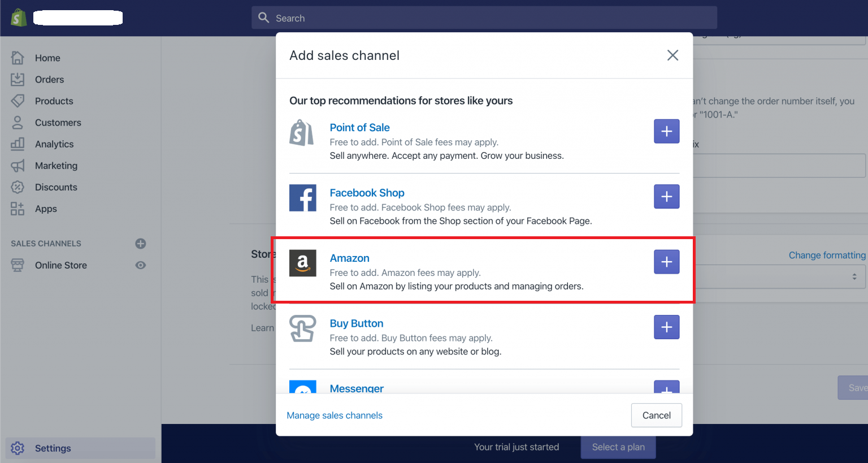Click Change formatting link
868x463 pixels.
(827, 255)
